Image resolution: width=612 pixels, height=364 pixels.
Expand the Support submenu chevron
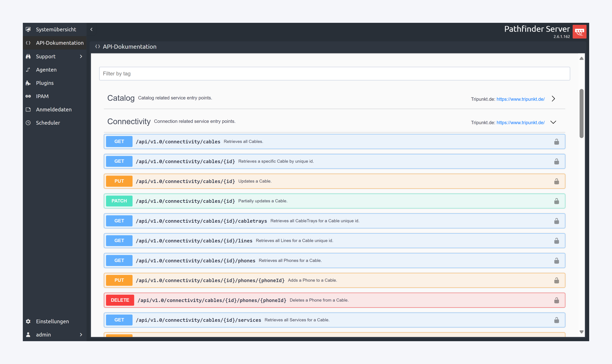click(x=81, y=56)
